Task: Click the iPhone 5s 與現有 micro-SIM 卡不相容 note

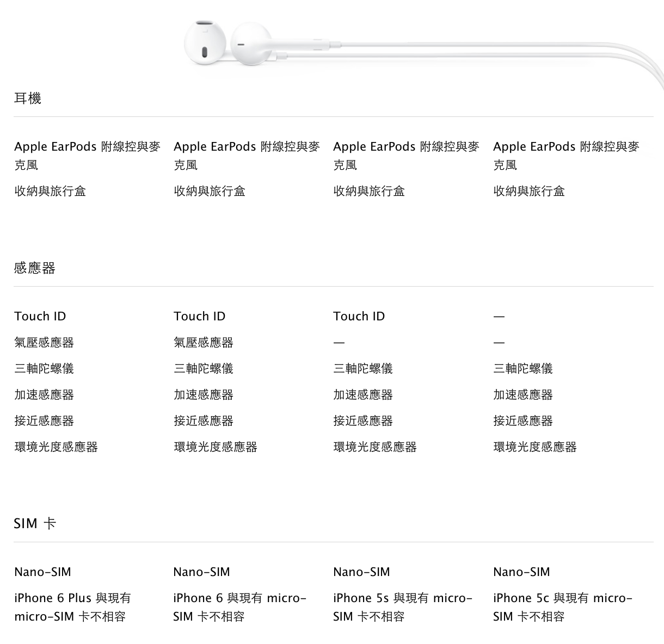Action: pos(403,608)
